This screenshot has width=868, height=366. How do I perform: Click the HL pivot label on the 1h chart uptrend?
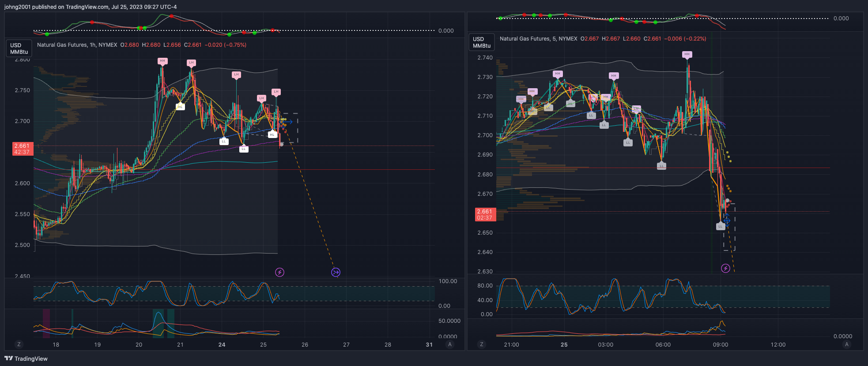pyautogui.click(x=180, y=106)
